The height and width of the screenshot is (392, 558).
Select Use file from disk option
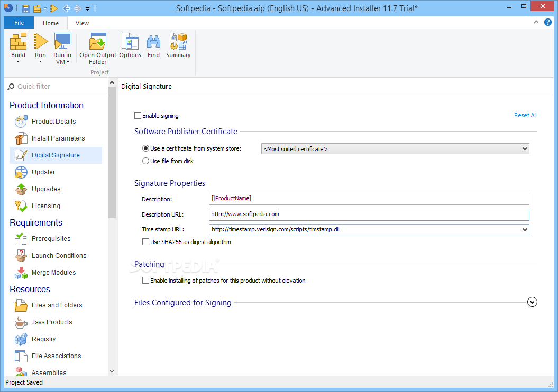(x=145, y=161)
